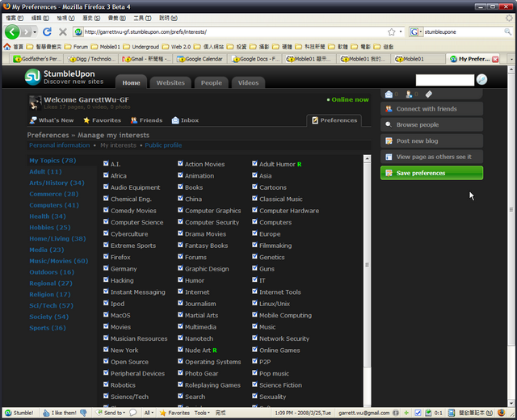This screenshot has width=517, height=420.
Task: Click the page vertical scrollbar thumb
Action: [511, 209]
